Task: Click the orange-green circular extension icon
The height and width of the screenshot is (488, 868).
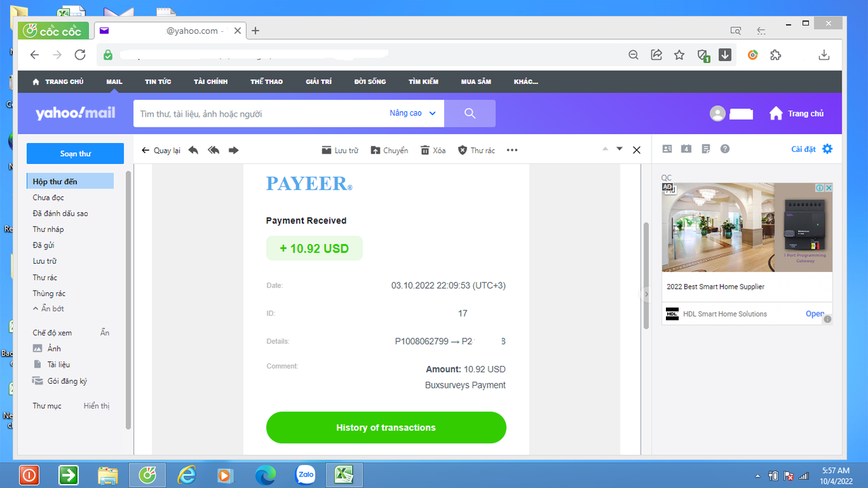Action: click(x=753, y=56)
